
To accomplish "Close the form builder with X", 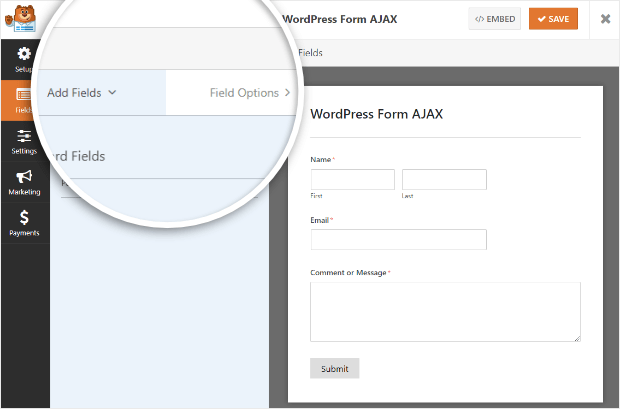I will pyautogui.click(x=605, y=19).
